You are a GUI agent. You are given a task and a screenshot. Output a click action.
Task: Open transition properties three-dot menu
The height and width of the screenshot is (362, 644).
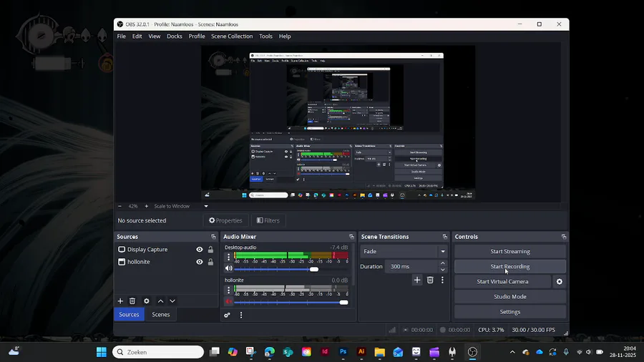(442, 280)
